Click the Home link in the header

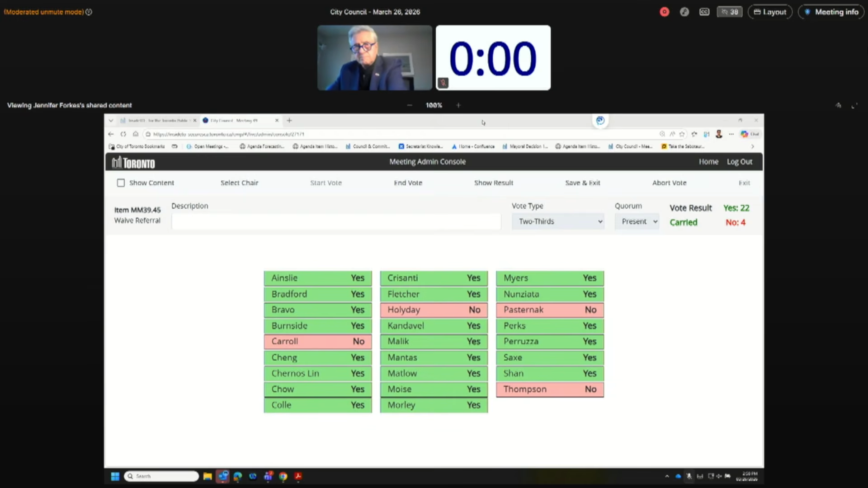tap(708, 162)
